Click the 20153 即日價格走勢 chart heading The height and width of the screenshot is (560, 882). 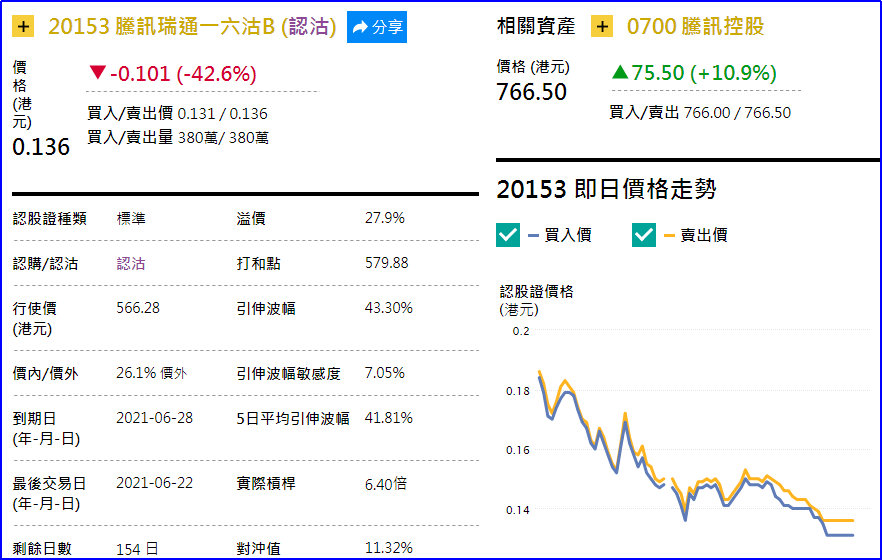point(606,189)
